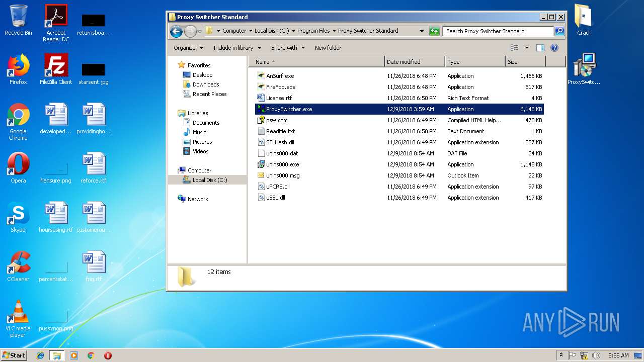This screenshot has height=362, width=644.
Task: Click the volume icon in system tray
Action: coord(596,355)
